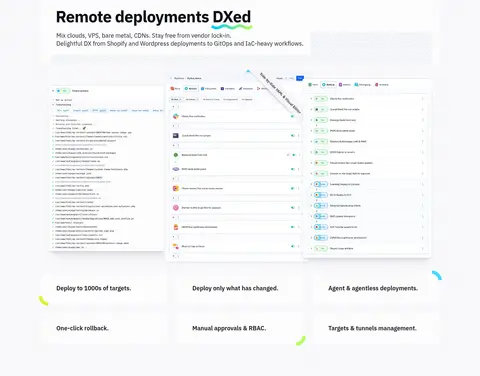Toggle the switch on the pink circle action row
The image size is (480, 376).
pos(293,208)
